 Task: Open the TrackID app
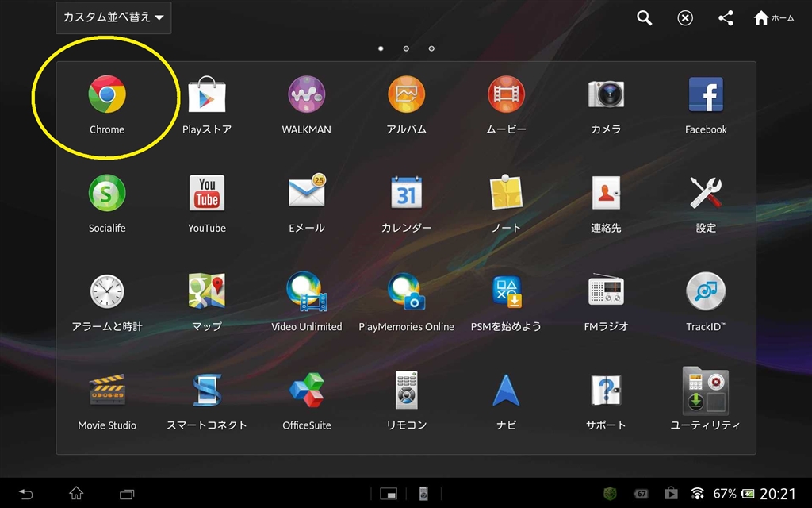click(x=706, y=292)
